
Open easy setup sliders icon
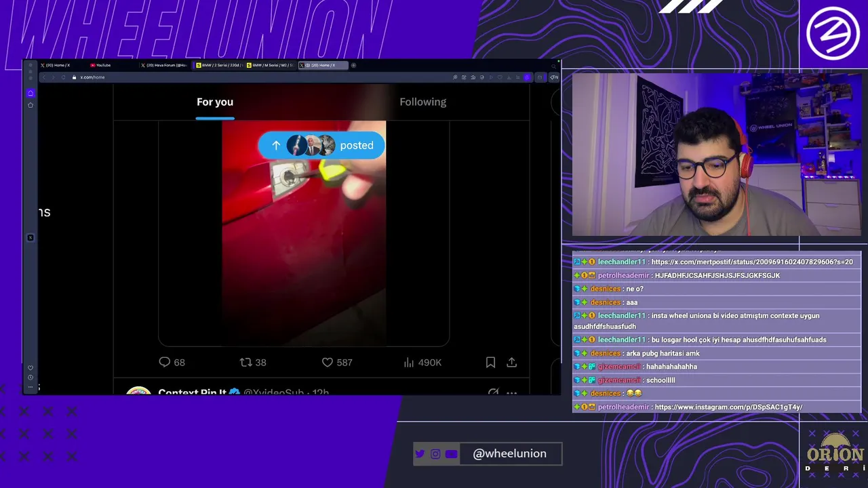coord(518,77)
